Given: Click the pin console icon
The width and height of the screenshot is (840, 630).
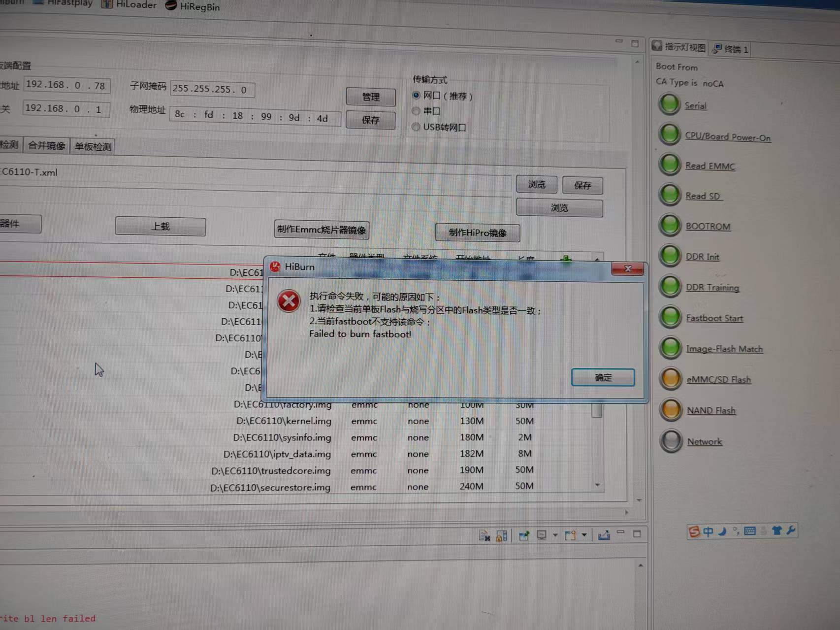Looking at the screenshot, I should (x=523, y=535).
